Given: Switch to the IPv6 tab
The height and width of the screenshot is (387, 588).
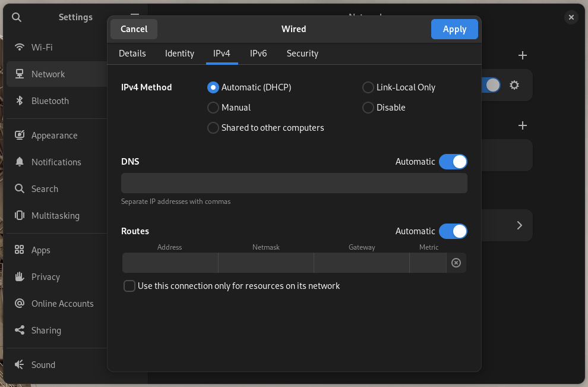Looking at the screenshot, I should [258, 54].
